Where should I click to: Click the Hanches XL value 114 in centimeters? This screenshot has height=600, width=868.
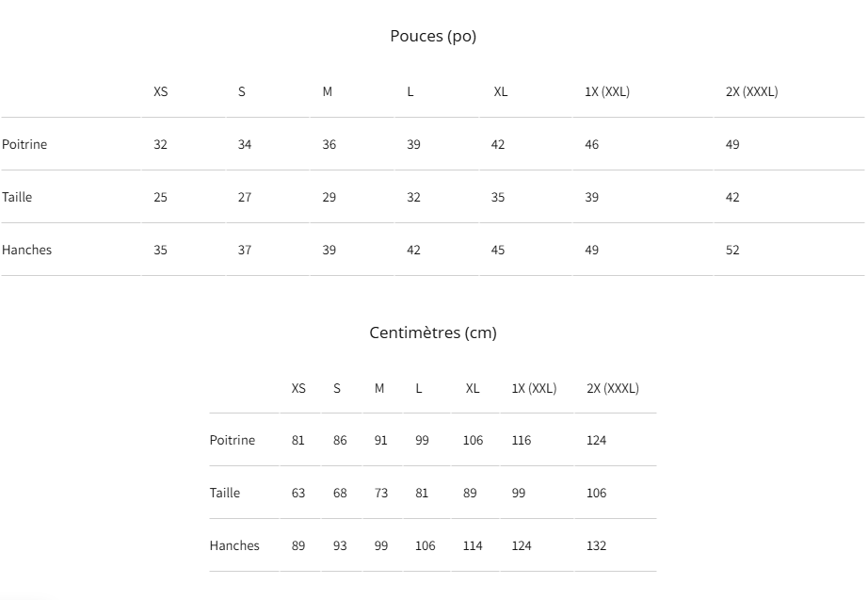coord(473,546)
